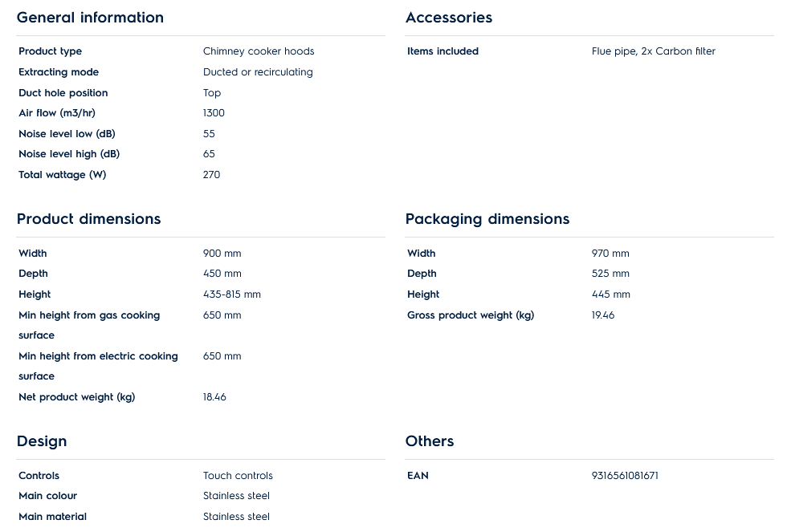Click the Packaging dimensions heading

pyautogui.click(x=487, y=219)
